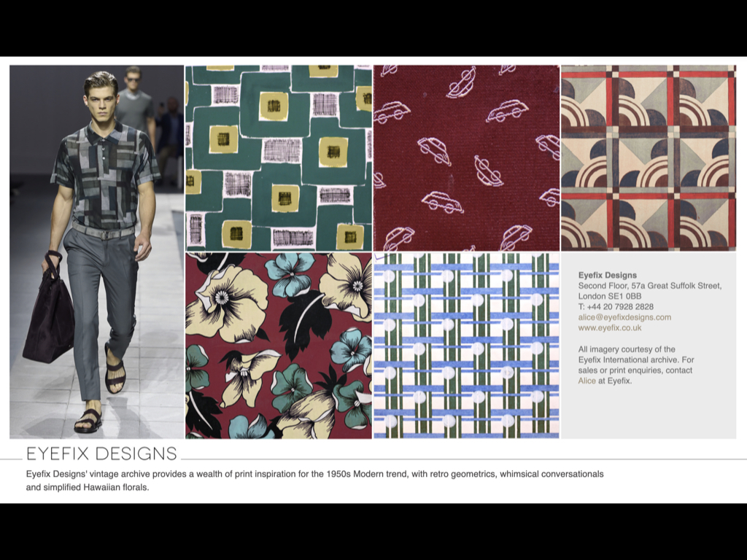Click the alice@eyefixdesigns.com email link
This screenshot has width=747, height=560.
pyautogui.click(x=624, y=317)
